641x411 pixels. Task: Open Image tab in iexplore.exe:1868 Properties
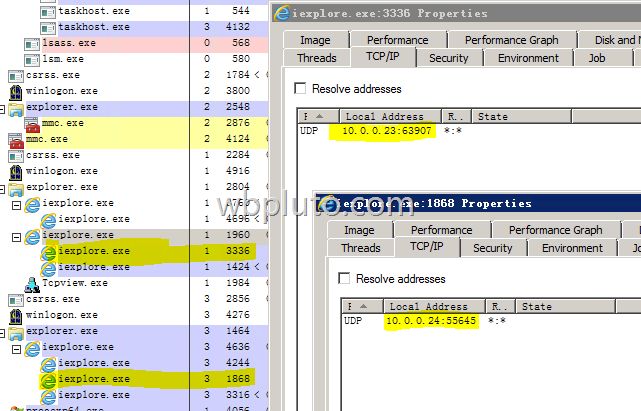tap(359, 230)
